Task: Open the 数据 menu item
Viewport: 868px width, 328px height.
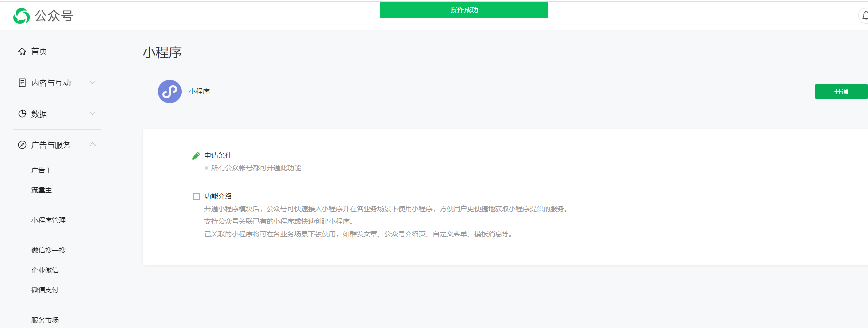Action: pos(39,114)
